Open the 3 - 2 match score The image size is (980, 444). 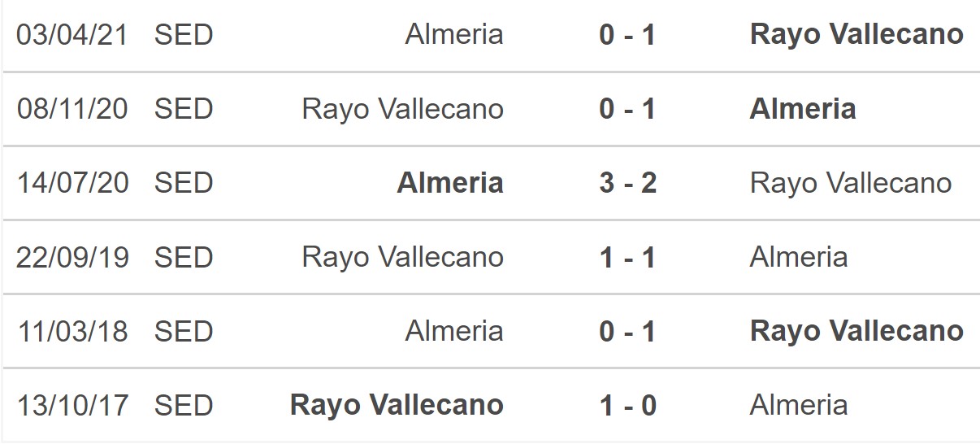tap(627, 183)
